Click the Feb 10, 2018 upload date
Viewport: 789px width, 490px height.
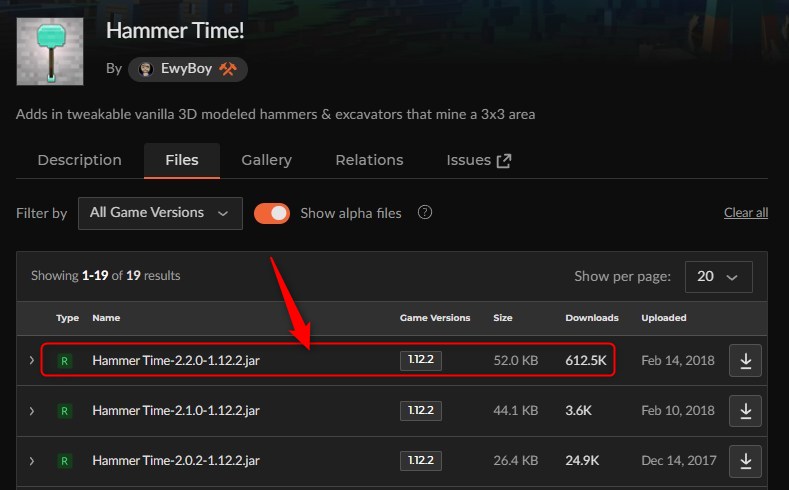[x=678, y=411]
